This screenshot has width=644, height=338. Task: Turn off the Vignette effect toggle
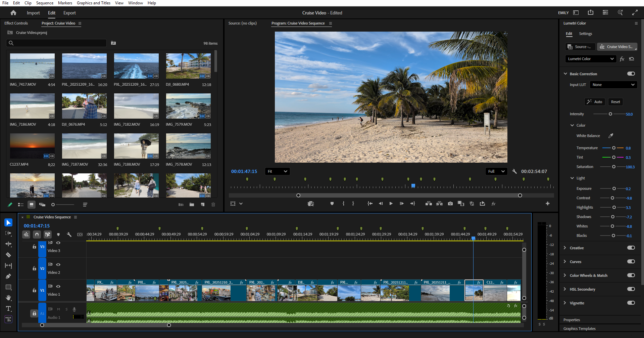point(631,303)
